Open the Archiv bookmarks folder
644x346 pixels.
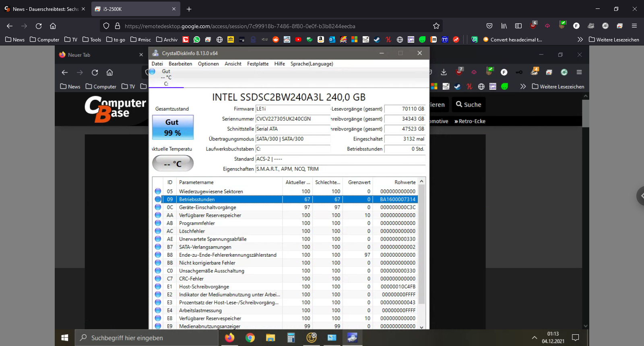point(167,39)
